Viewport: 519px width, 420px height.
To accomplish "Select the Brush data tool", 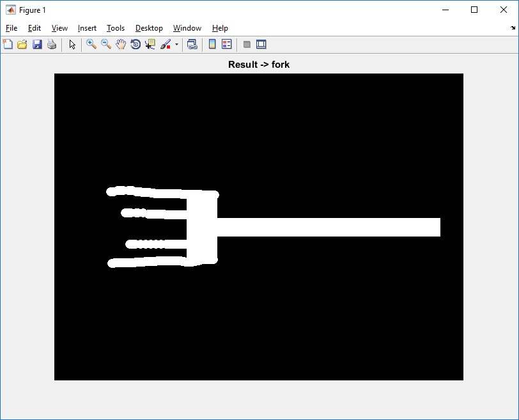I will click(166, 45).
